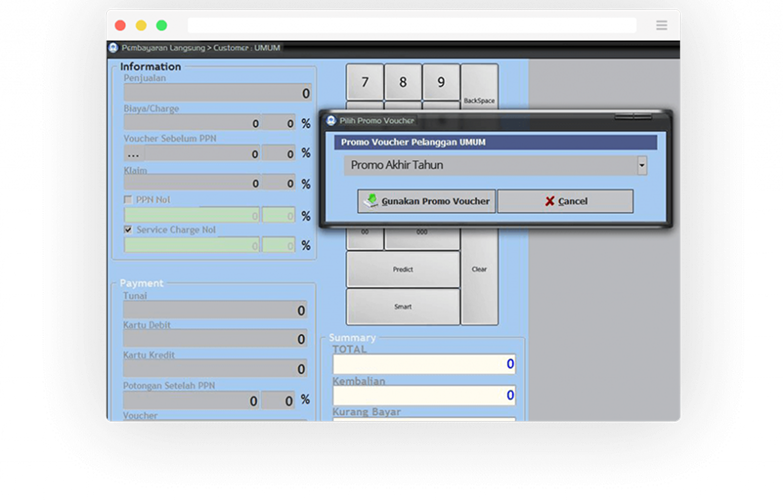783x503 pixels.
Task: Select the TOTAL summary field
Action: [424, 364]
